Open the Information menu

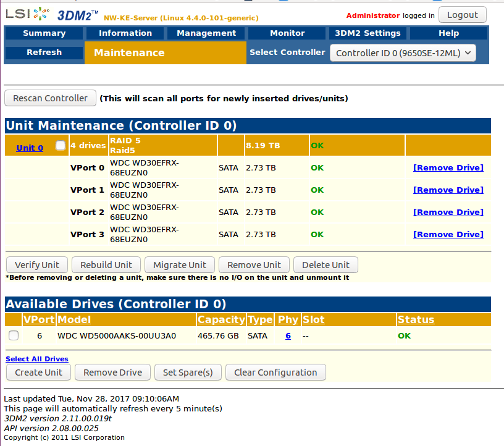click(125, 33)
